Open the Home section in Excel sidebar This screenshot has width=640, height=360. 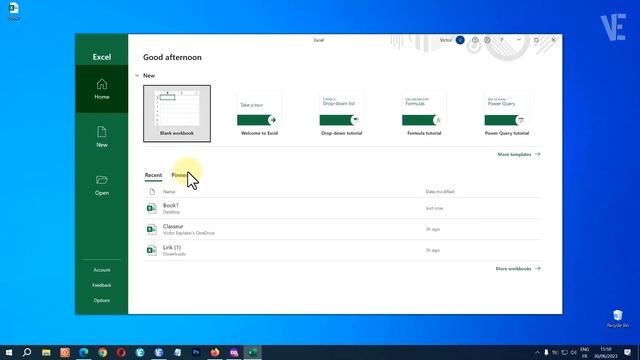102,89
